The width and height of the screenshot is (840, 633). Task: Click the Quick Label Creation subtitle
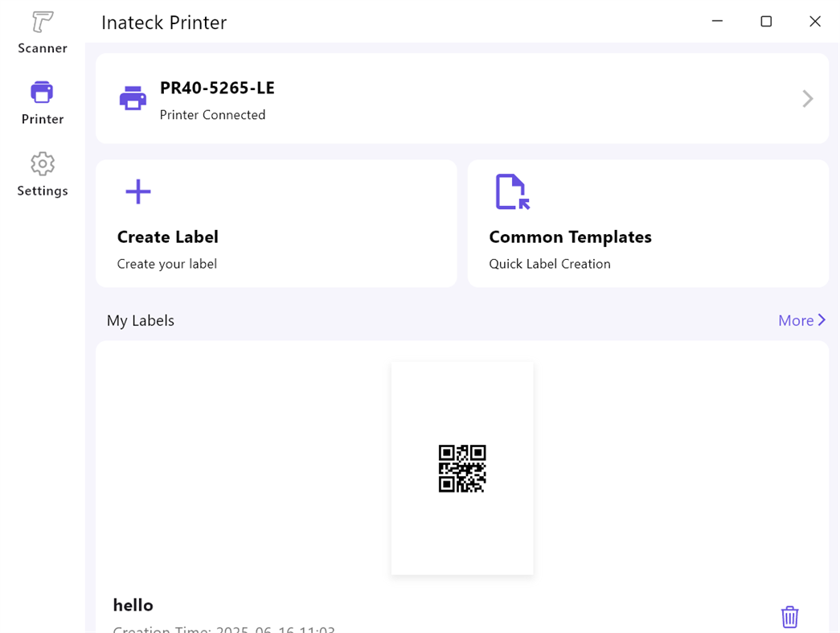point(550,264)
